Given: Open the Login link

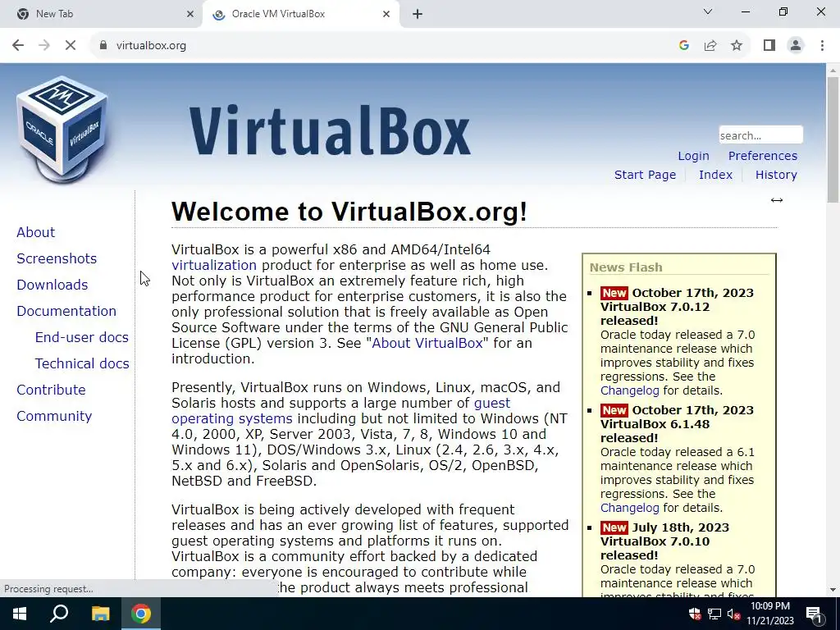Looking at the screenshot, I should (693, 156).
